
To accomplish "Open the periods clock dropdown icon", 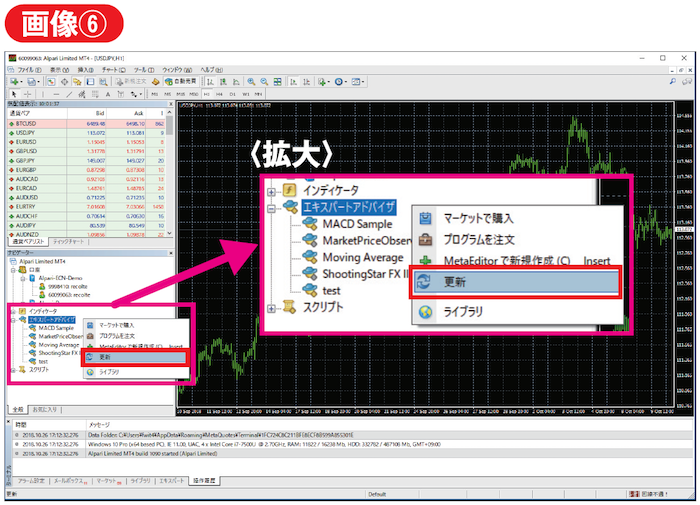I will [x=341, y=82].
